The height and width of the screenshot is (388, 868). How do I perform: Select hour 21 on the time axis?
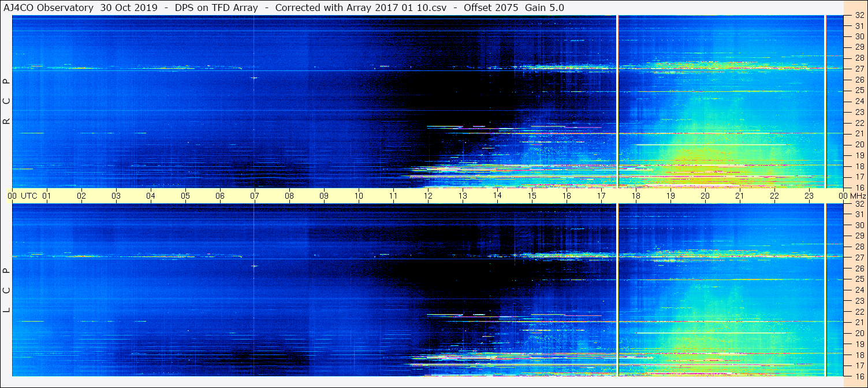[740, 196]
